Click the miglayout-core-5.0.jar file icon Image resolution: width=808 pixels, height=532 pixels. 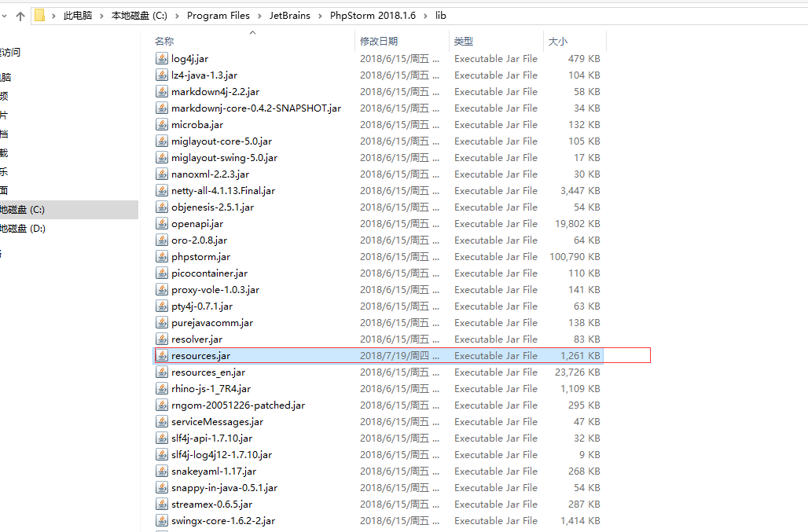[x=162, y=141]
